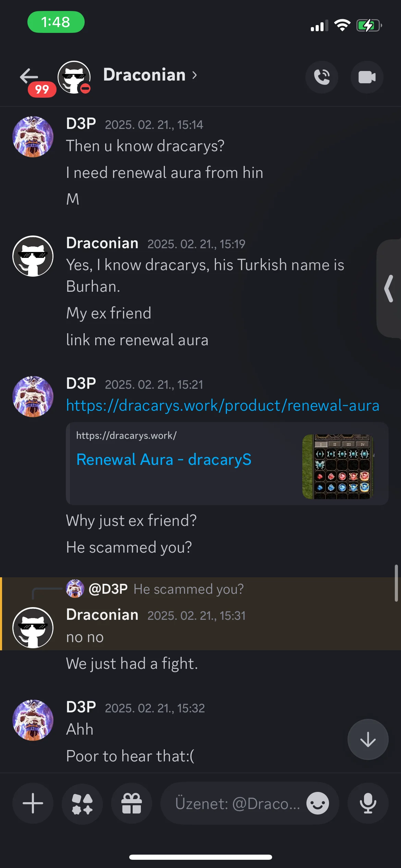Open the plus attachment menu
This screenshot has height=868, width=401.
[33, 803]
